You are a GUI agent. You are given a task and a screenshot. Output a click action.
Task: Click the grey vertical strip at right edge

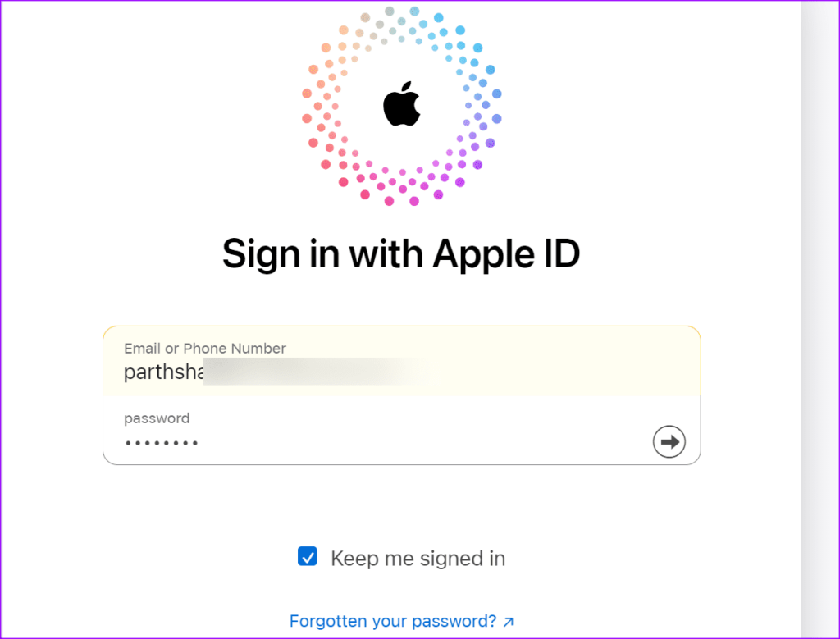[819, 319]
